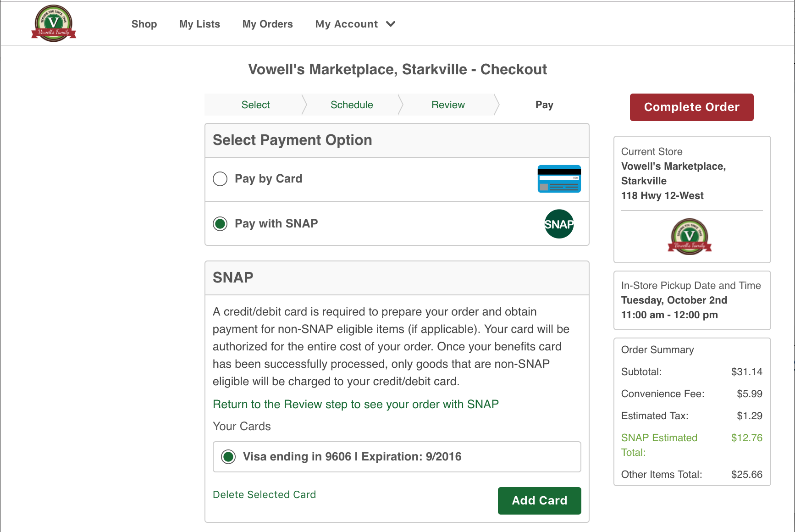
Task: Click the Your Cards label
Action: coord(242,427)
